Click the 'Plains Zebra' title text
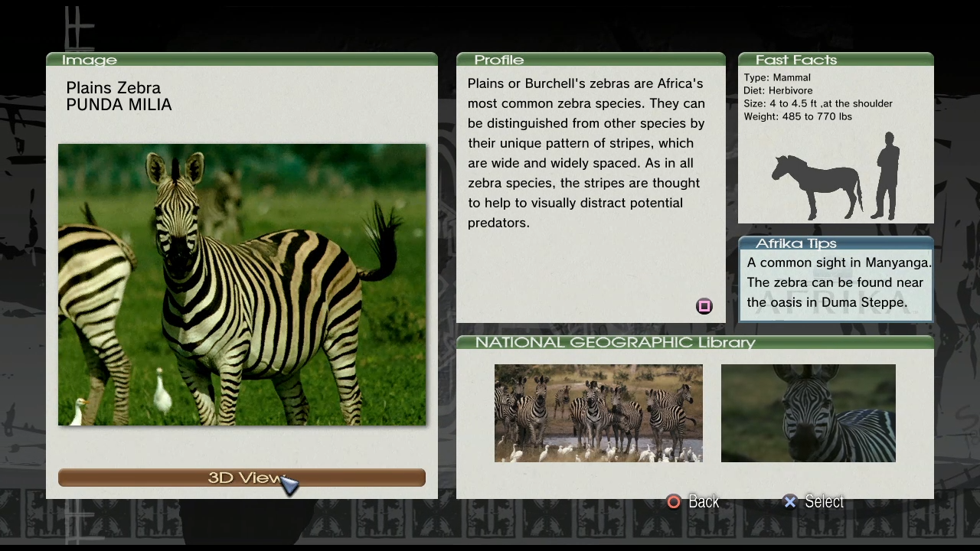 point(113,88)
